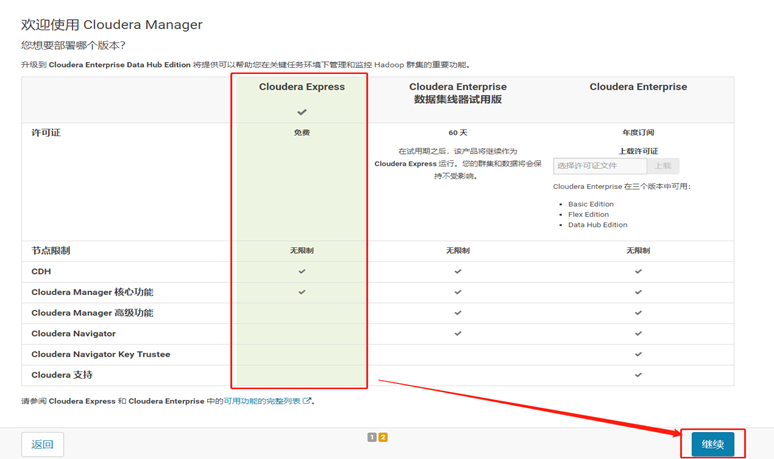The image size is (774, 459).
Task: Go to wizard page 2 indicator
Action: 383,437
